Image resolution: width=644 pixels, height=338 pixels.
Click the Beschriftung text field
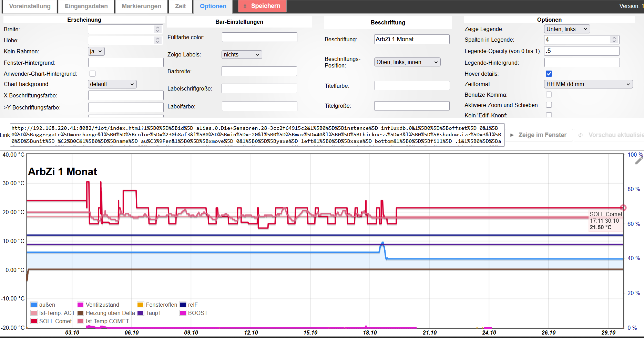coord(412,39)
